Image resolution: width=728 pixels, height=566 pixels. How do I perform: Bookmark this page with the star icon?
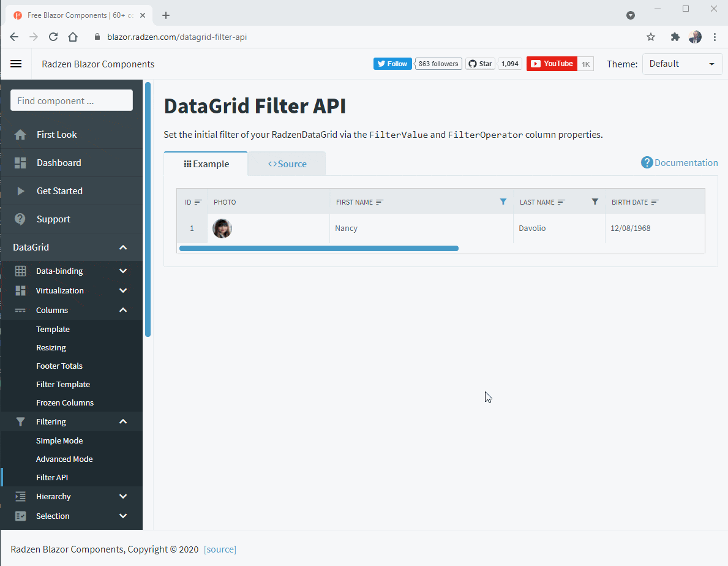coord(651,37)
